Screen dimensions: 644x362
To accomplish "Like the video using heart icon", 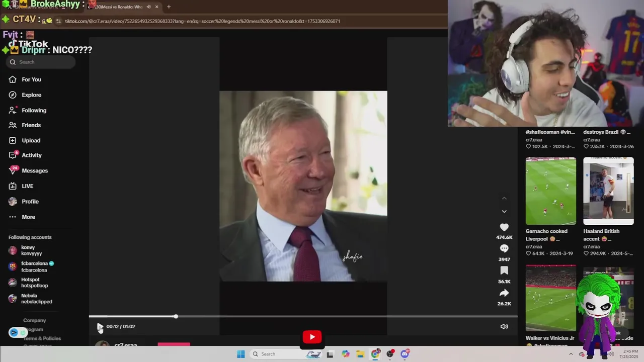I will pos(504,227).
